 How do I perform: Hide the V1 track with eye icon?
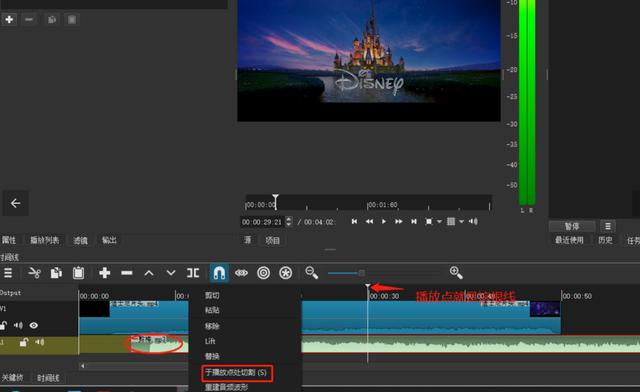pyautogui.click(x=33, y=325)
